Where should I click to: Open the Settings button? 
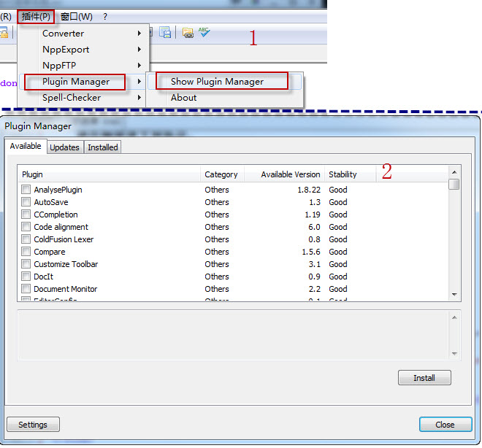click(33, 425)
